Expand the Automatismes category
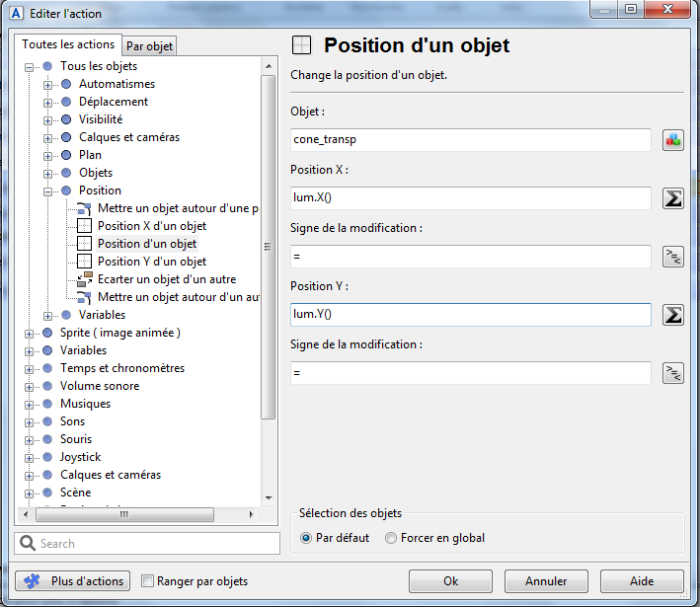This screenshot has height=607, width=700. pyautogui.click(x=47, y=85)
